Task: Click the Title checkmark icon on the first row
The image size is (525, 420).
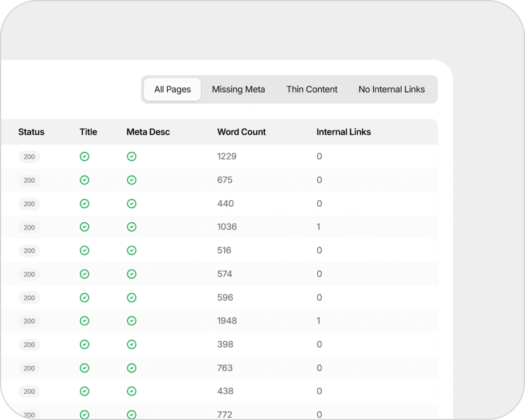Action: point(84,156)
